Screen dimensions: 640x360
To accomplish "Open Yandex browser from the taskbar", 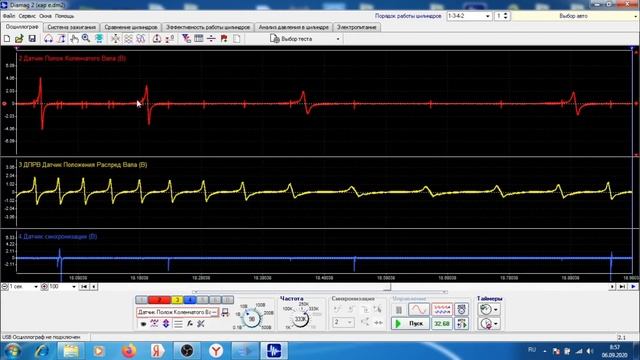I will click(x=216, y=351).
